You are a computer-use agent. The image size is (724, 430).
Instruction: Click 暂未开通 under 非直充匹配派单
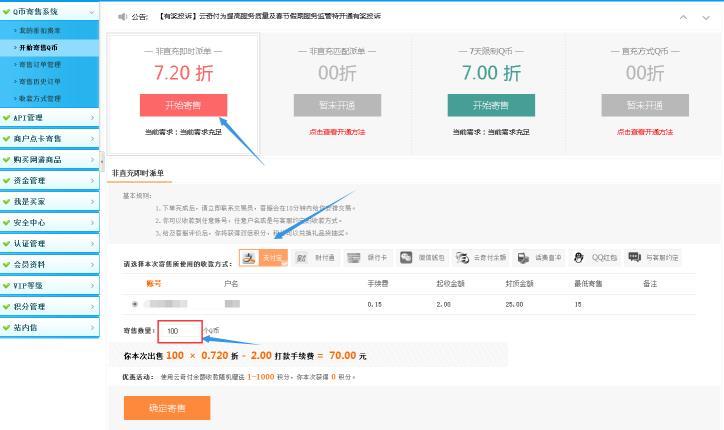(x=337, y=105)
